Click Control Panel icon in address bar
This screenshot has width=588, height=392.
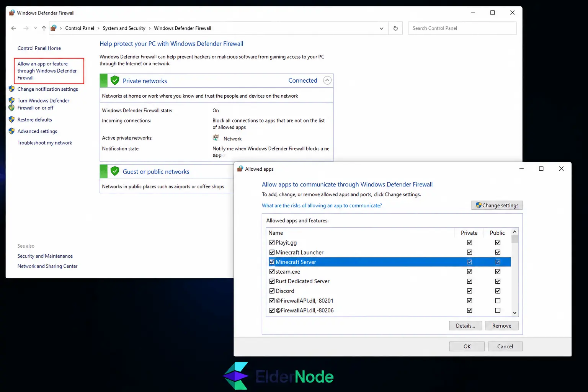(x=54, y=28)
